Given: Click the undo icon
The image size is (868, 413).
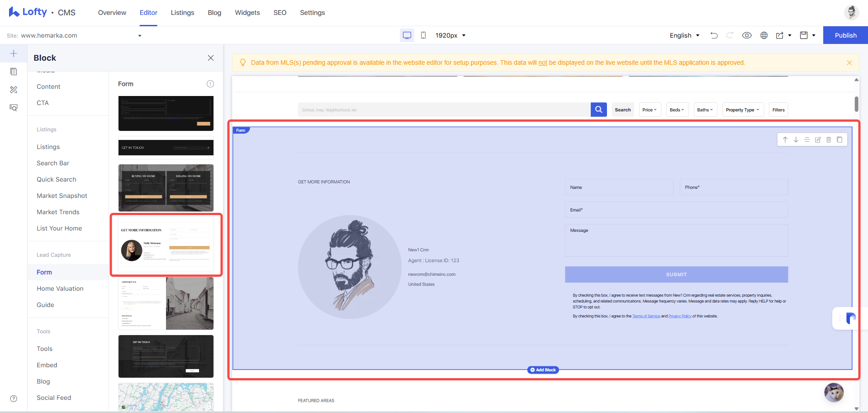Looking at the screenshot, I should (x=714, y=35).
